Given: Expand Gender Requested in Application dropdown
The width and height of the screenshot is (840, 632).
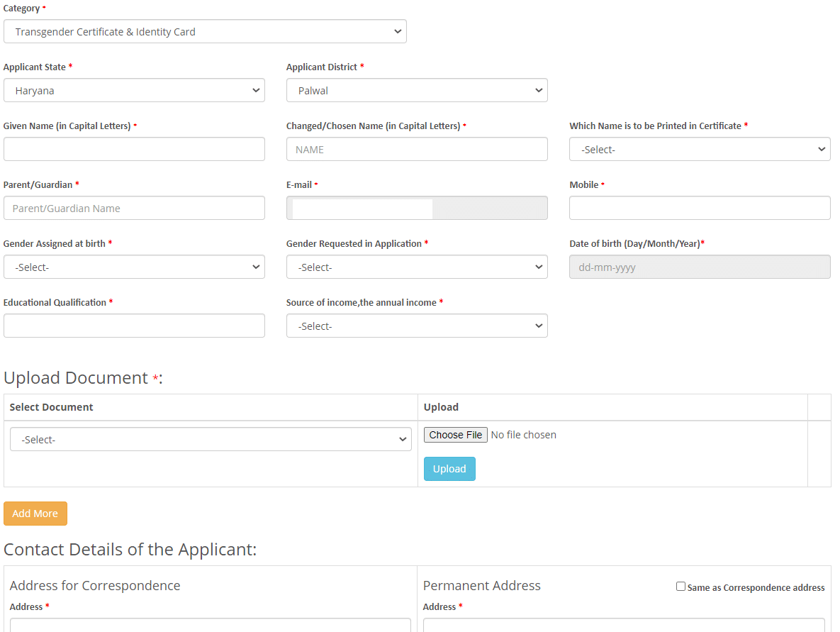Looking at the screenshot, I should tap(417, 267).
